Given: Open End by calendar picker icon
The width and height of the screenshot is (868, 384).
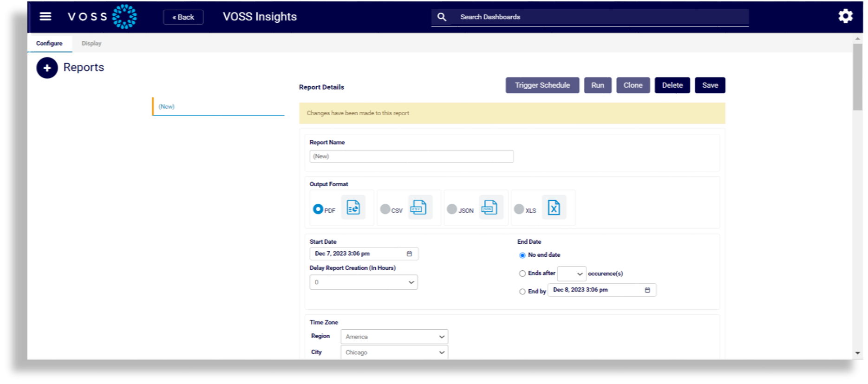Looking at the screenshot, I should coord(647,290).
